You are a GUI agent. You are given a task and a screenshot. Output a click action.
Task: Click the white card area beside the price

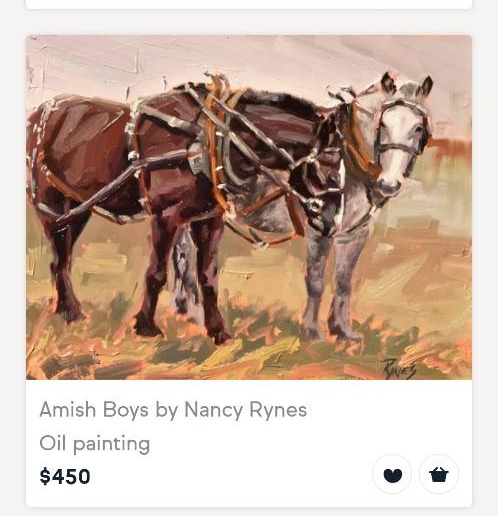[230, 476]
